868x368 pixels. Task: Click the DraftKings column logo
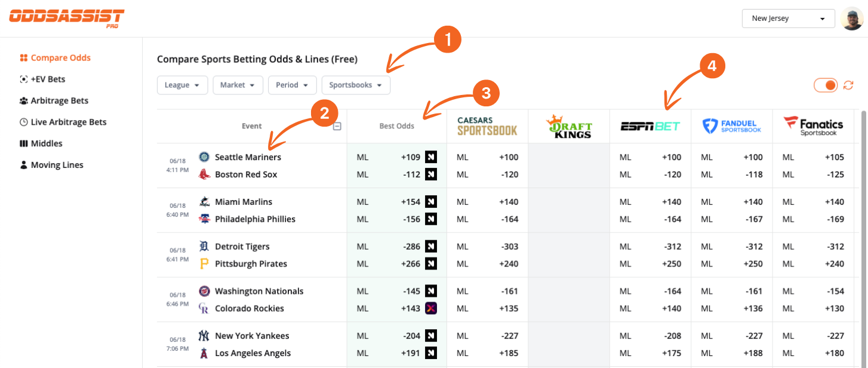point(568,125)
